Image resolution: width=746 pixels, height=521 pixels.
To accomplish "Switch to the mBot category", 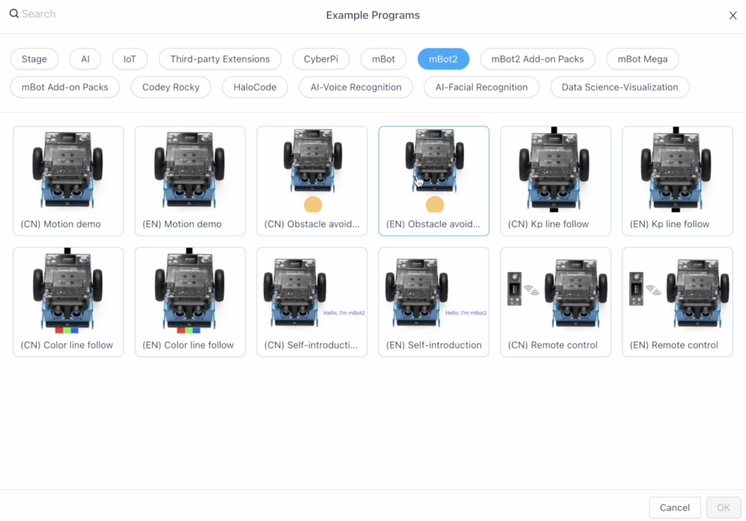I will tap(383, 59).
